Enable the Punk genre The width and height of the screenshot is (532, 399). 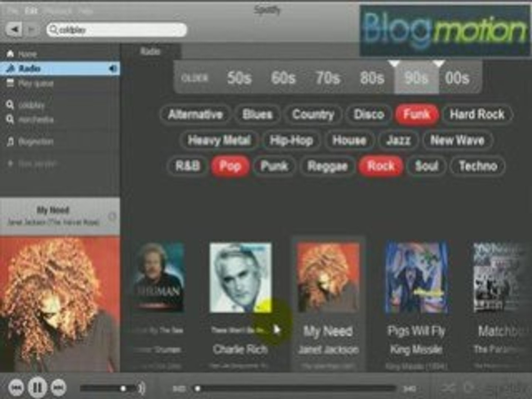274,166
